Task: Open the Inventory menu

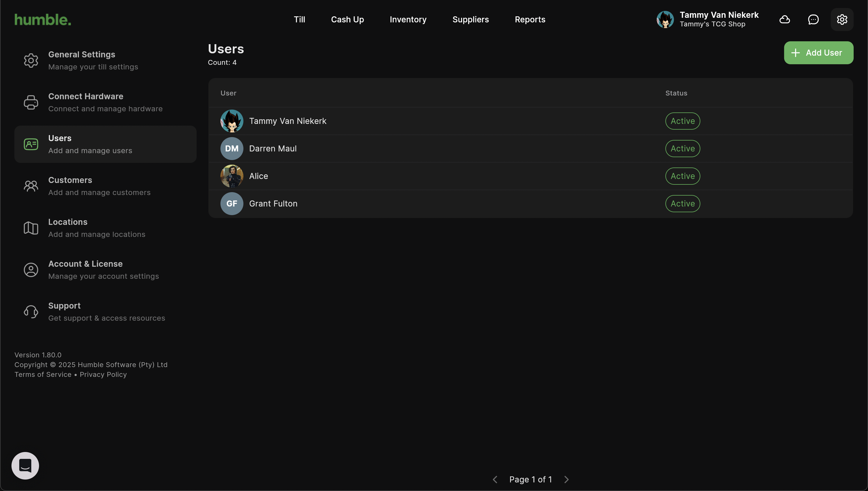Action: tap(408, 20)
